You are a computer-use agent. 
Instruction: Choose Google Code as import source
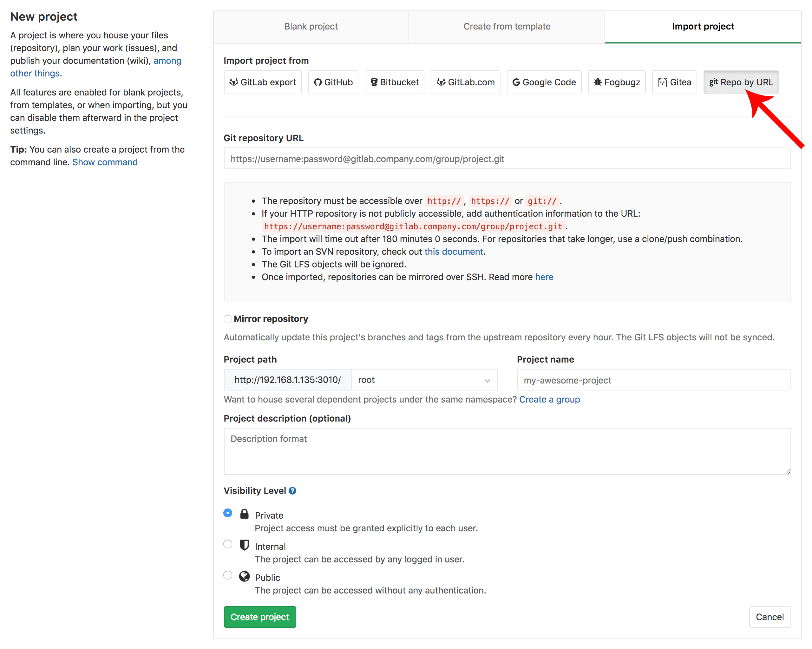pyautogui.click(x=544, y=82)
